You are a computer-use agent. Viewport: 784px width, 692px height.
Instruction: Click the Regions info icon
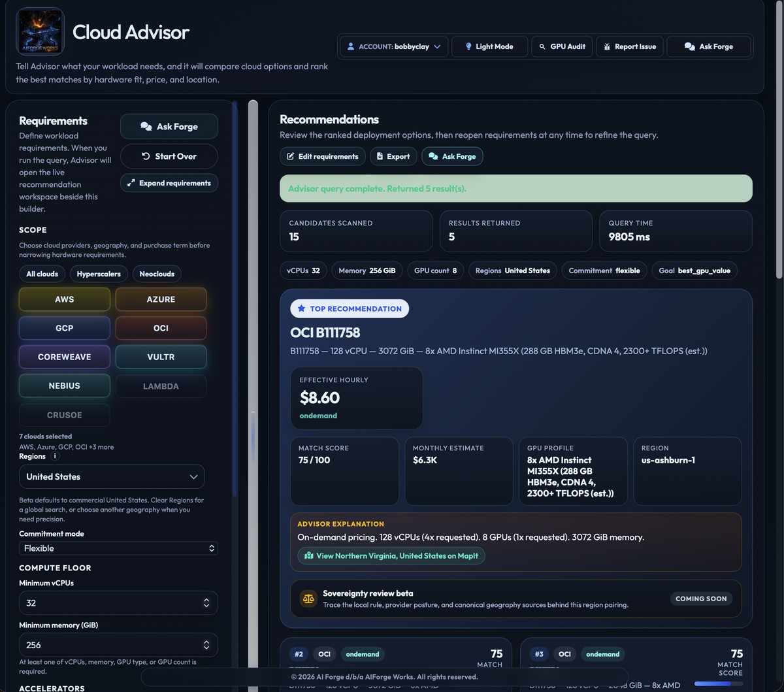point(55,456)
